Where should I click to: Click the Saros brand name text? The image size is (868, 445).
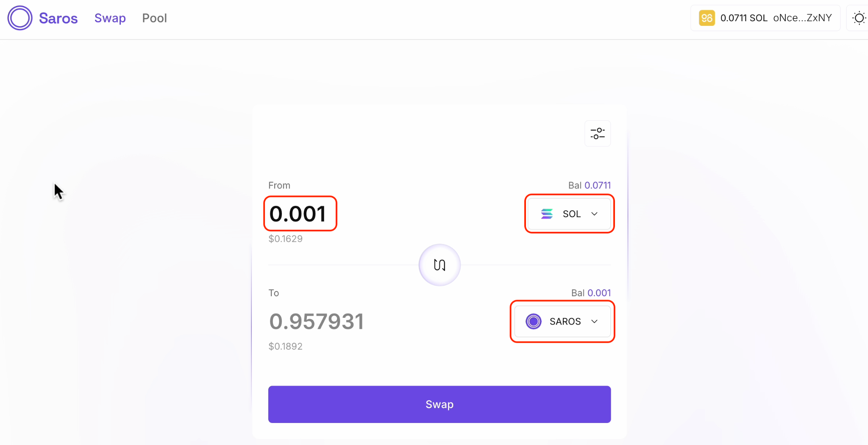point(58,18)
